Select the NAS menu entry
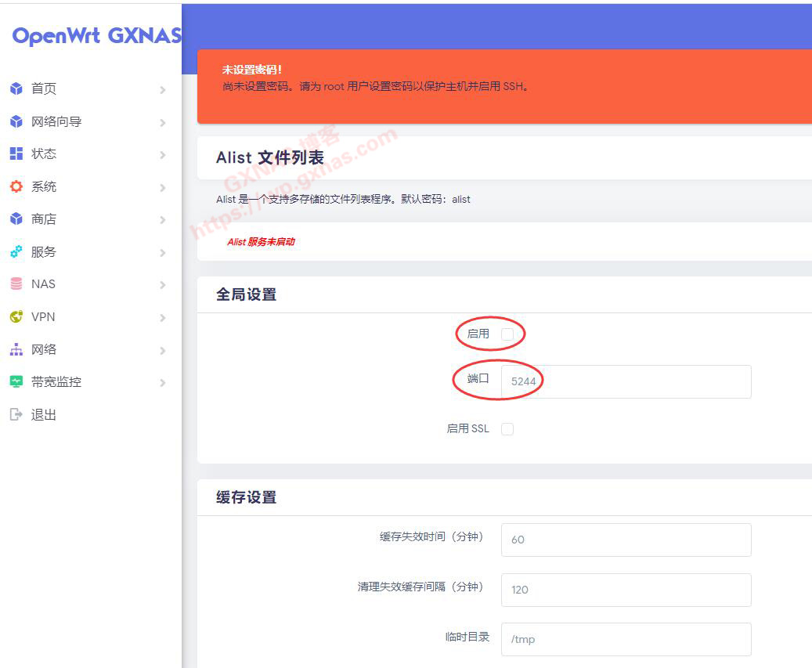The width and height of the screenshot is (812, 668). (45, 283)
